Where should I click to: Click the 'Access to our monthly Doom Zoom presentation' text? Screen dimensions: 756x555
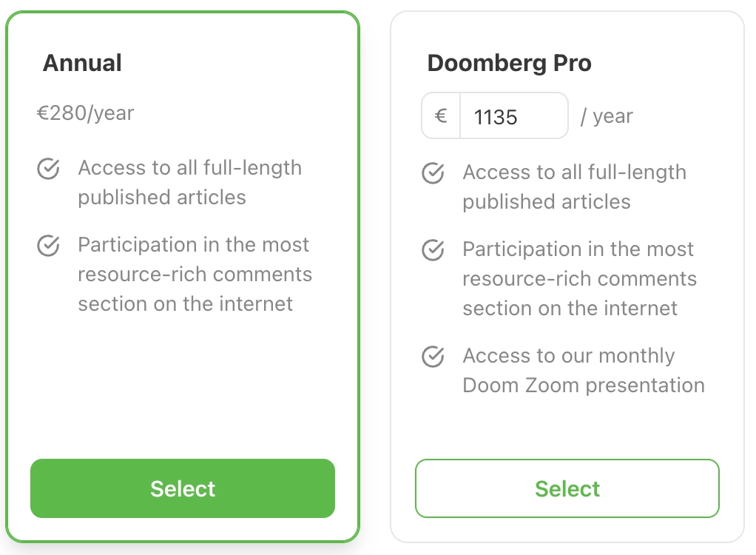coord(584,371)
